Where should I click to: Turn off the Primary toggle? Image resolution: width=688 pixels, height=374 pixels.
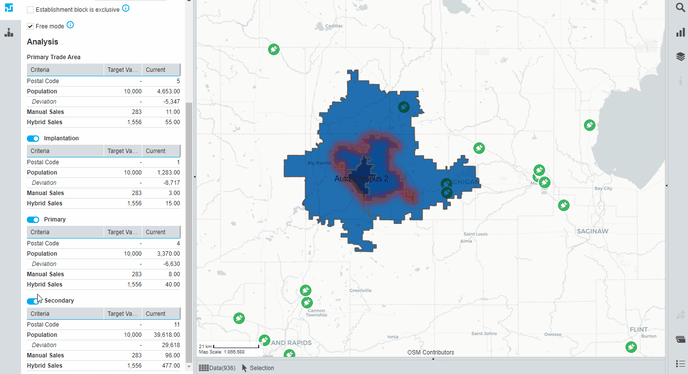point(33,219)
